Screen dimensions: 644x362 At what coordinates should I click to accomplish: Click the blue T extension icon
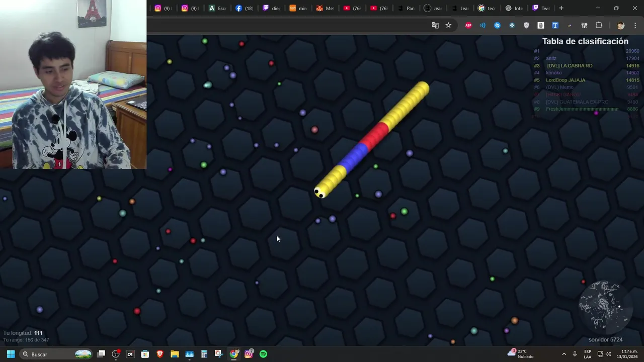555,25
